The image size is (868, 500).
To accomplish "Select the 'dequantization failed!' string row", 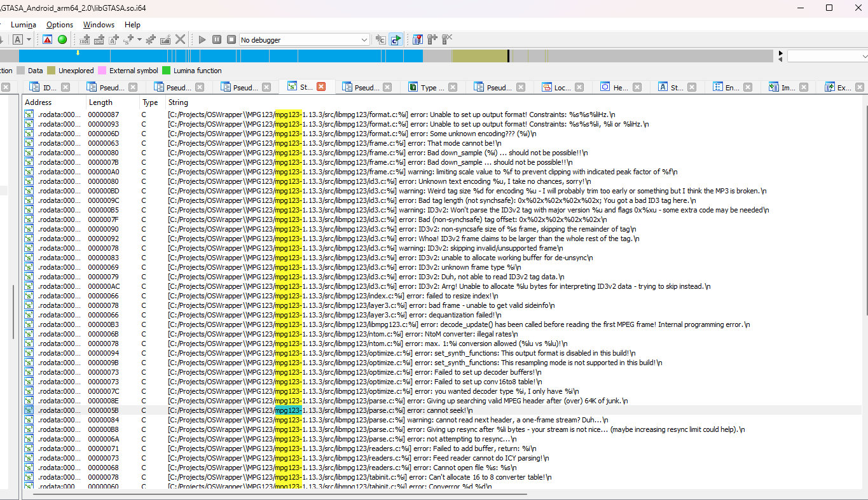I will [x=442, y=315].
